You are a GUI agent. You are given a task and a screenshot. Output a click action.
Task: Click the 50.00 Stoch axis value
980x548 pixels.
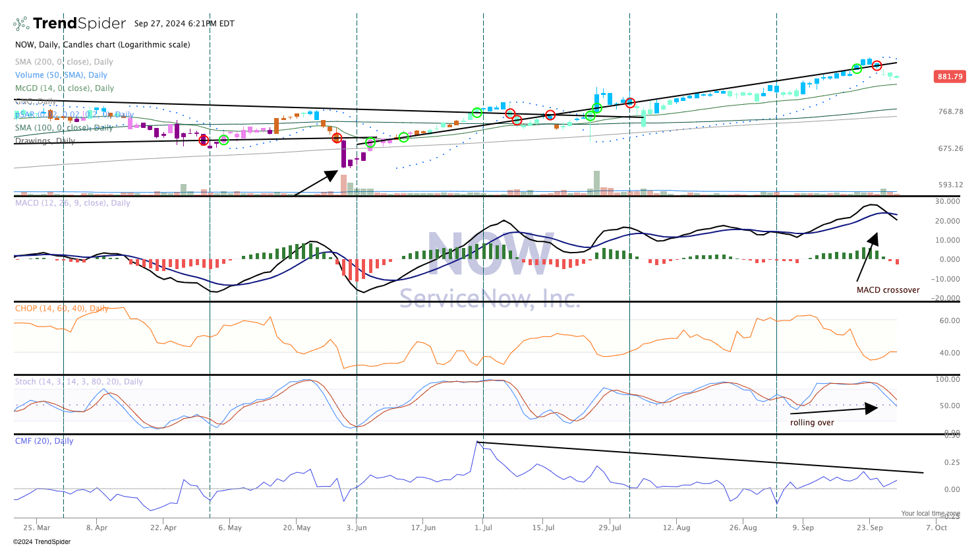[x=950, y=406]
